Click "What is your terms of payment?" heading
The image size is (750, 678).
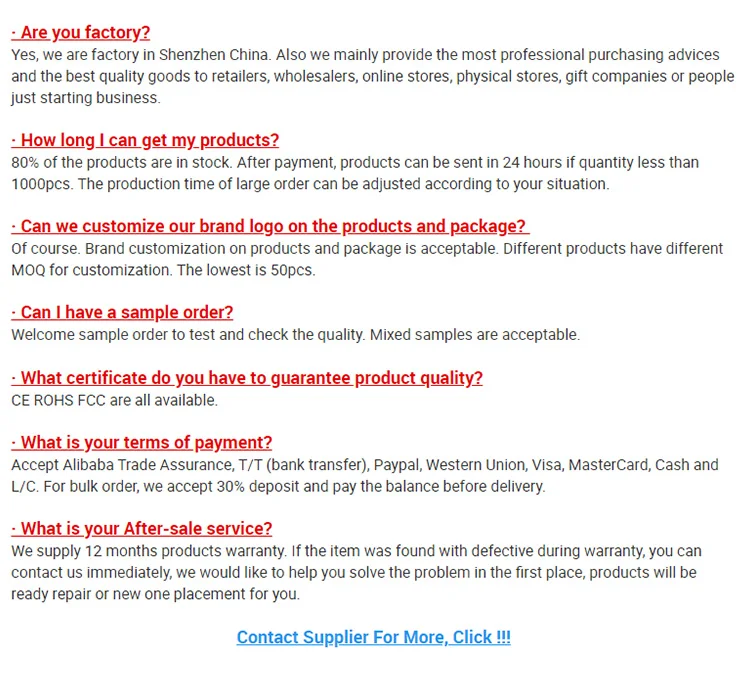point(141,442)
